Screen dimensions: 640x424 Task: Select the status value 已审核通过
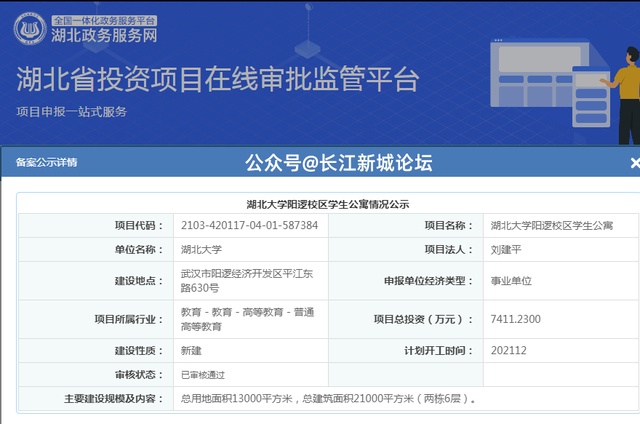203,375
